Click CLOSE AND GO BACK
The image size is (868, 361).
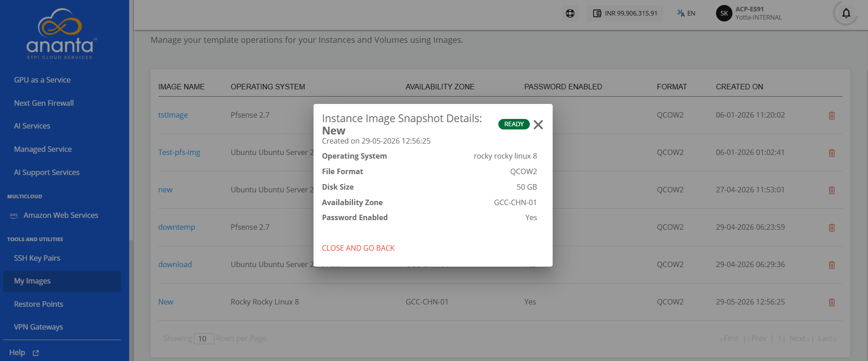pyautogui.click(x=358, y=248)
